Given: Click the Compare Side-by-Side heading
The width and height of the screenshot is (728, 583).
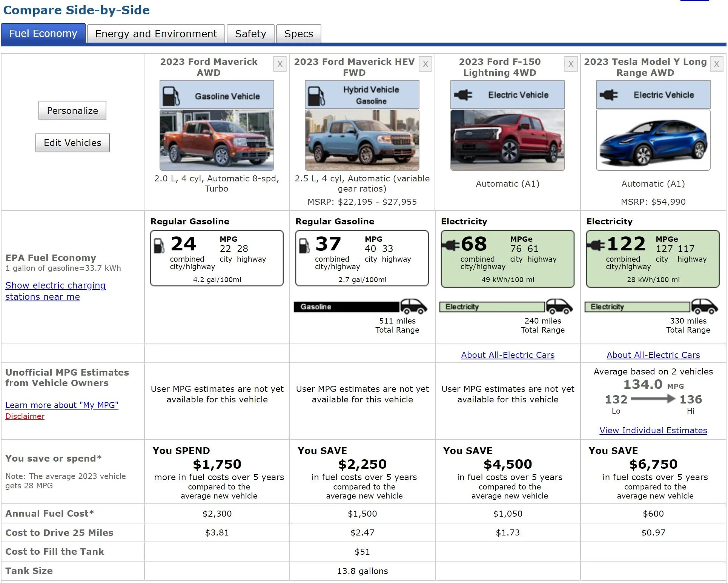Looking at the screenshot, I should click(x=77, y=10).
